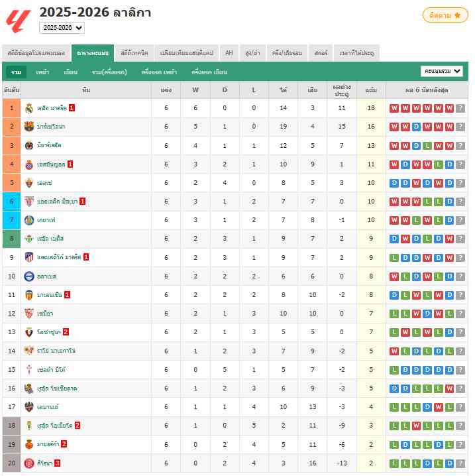Viewport: 475px width, 476px height.
Task: Select the ครึ่งแรก เหย้า filter
Action: click(x=159, y=72)
